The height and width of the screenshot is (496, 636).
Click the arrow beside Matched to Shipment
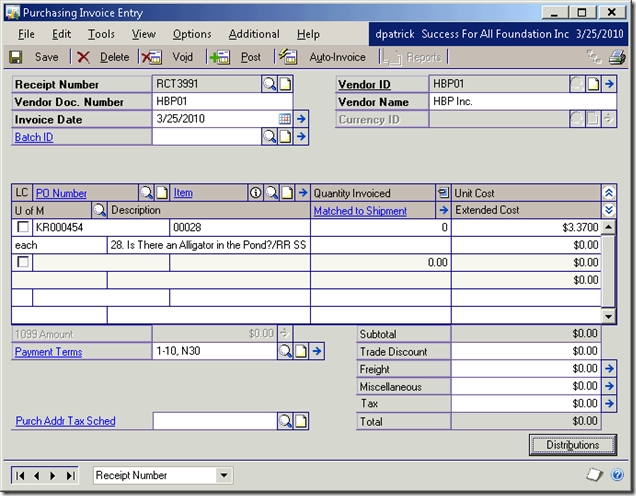click(x=443, y=210)
